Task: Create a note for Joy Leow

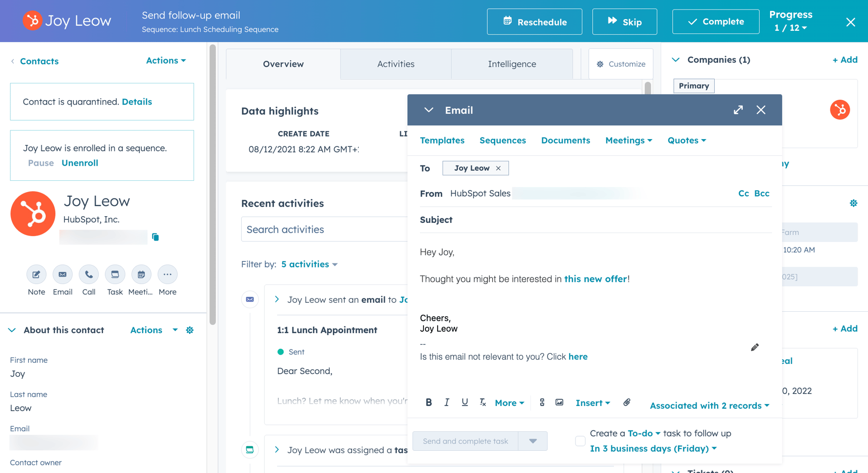Action: [36, 275]
